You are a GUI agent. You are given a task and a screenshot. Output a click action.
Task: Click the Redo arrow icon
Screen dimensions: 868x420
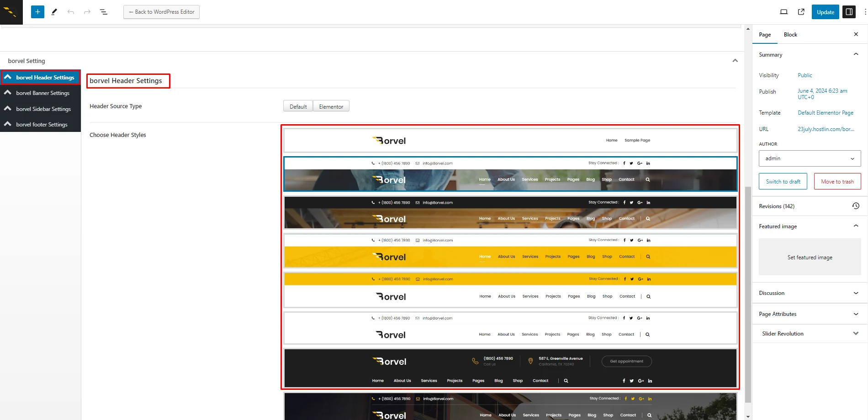(x=87, y=12)
